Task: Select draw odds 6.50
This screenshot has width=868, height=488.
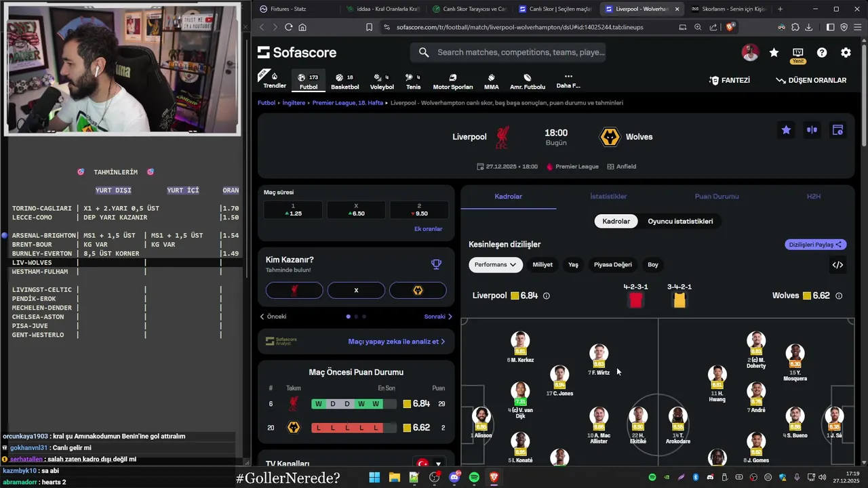Action: coord(356,209)
